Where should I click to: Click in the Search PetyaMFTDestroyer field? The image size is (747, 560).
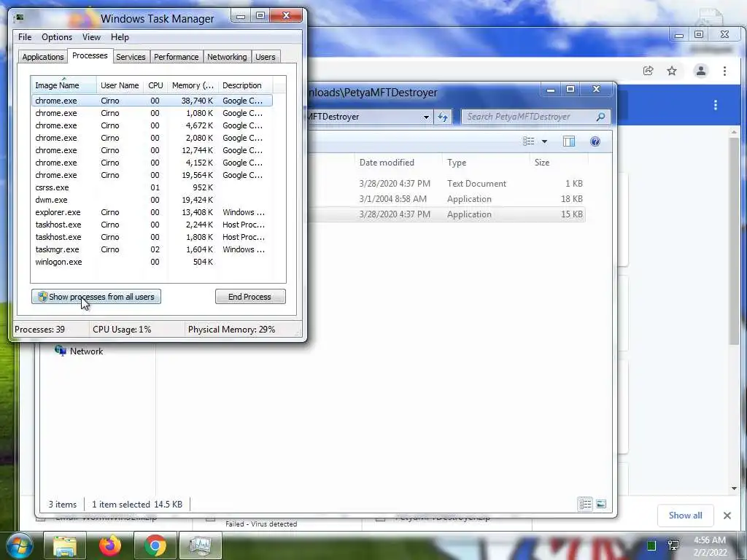536,117
